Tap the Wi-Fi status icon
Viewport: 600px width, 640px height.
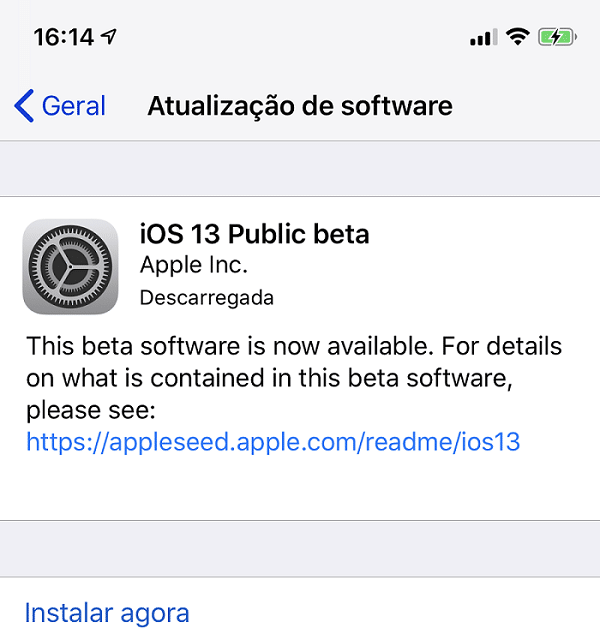(x=518, y=37)
